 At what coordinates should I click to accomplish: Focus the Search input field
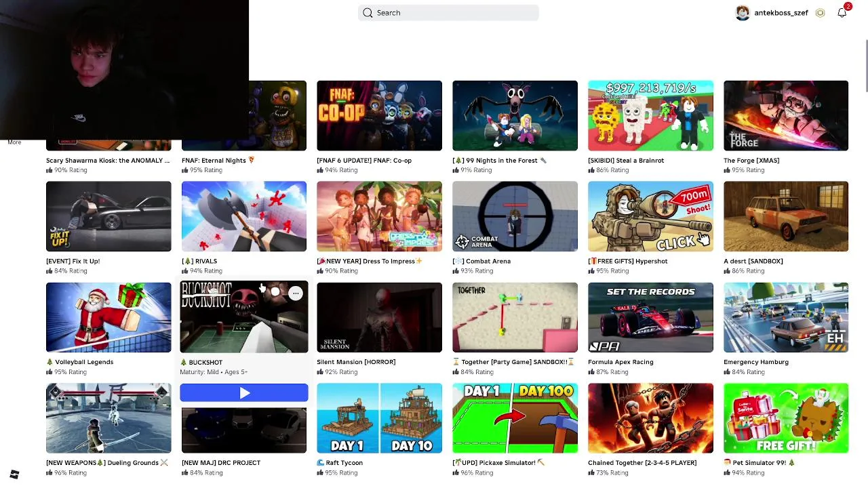[448, 13]
